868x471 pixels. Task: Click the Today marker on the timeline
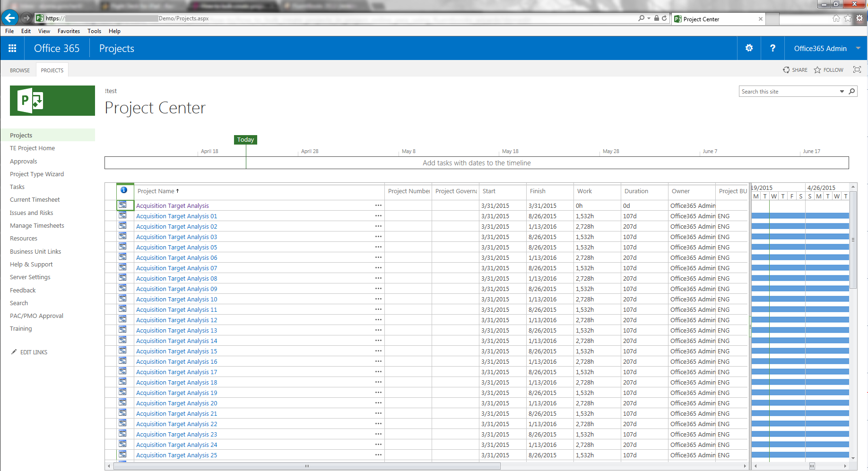click(x=246, y=140)
